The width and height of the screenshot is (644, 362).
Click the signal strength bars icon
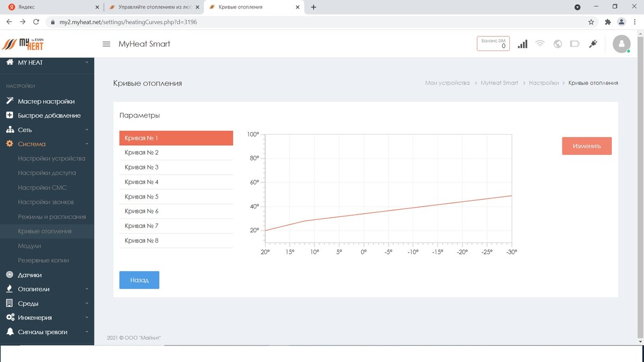click(522, 44)
